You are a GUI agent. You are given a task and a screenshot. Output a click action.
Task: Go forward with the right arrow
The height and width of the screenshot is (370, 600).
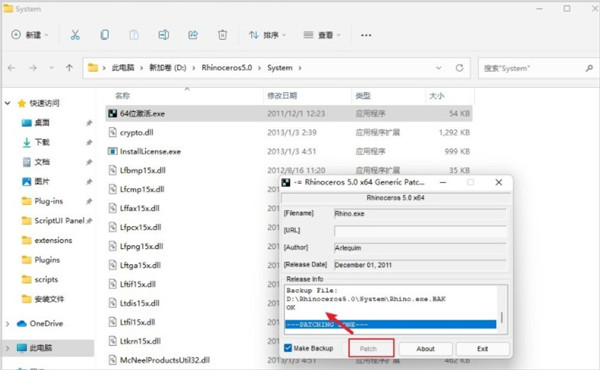[x=33, y=68]
